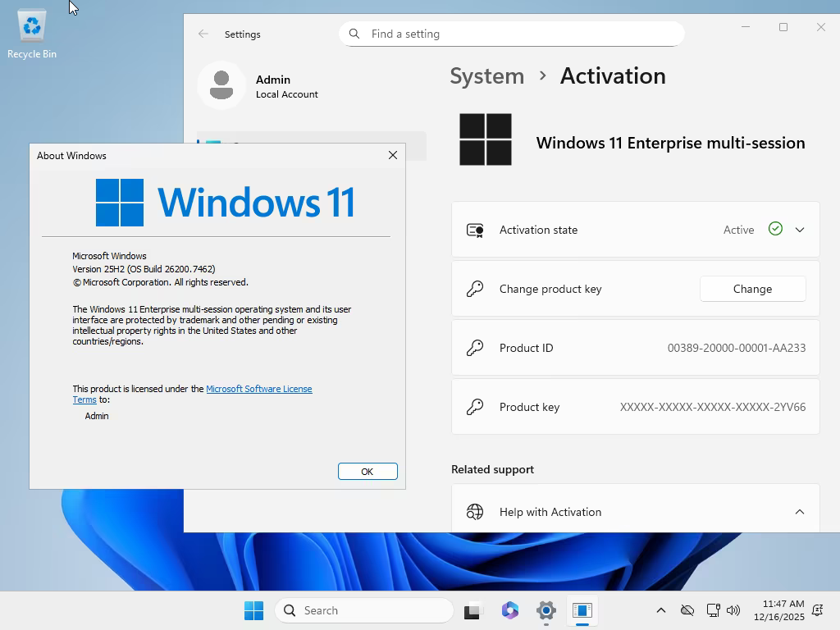Screen dimensions: 840x630
Task: Open network status tray icon
Action: 713,610
